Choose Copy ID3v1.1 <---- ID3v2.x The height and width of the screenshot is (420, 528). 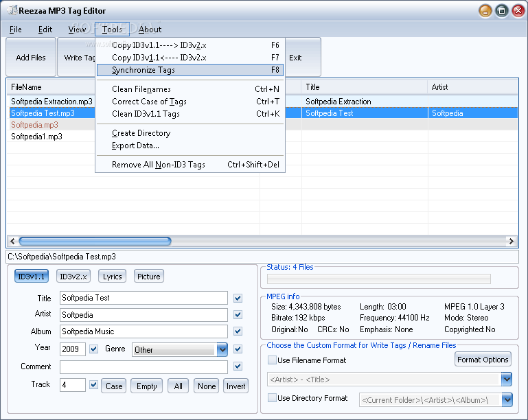point(190,58)
